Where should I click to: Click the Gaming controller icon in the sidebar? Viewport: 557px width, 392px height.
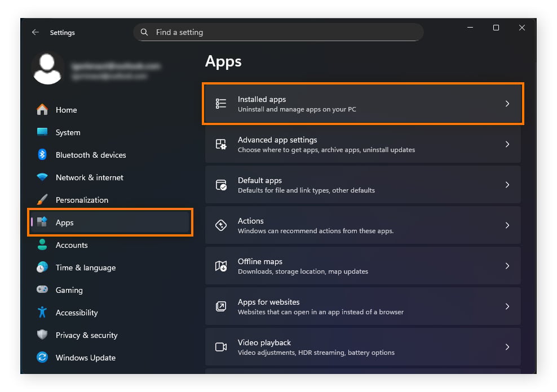[x=42, y=289]
